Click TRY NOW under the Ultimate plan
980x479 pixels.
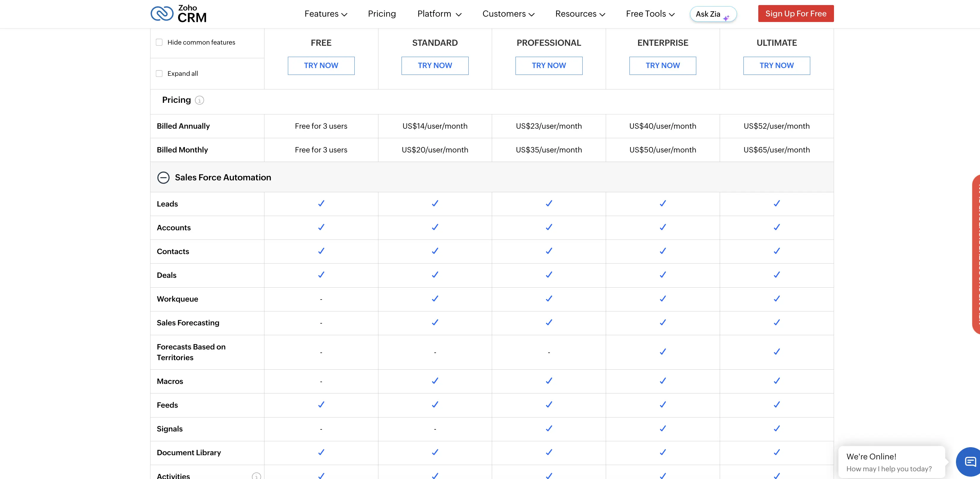coord(776,65)
